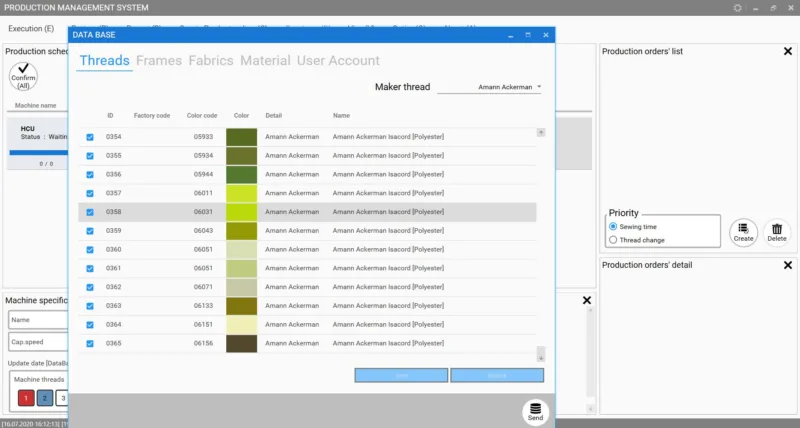
Task: Click color swatch of thread 0363
Action: 241,306
